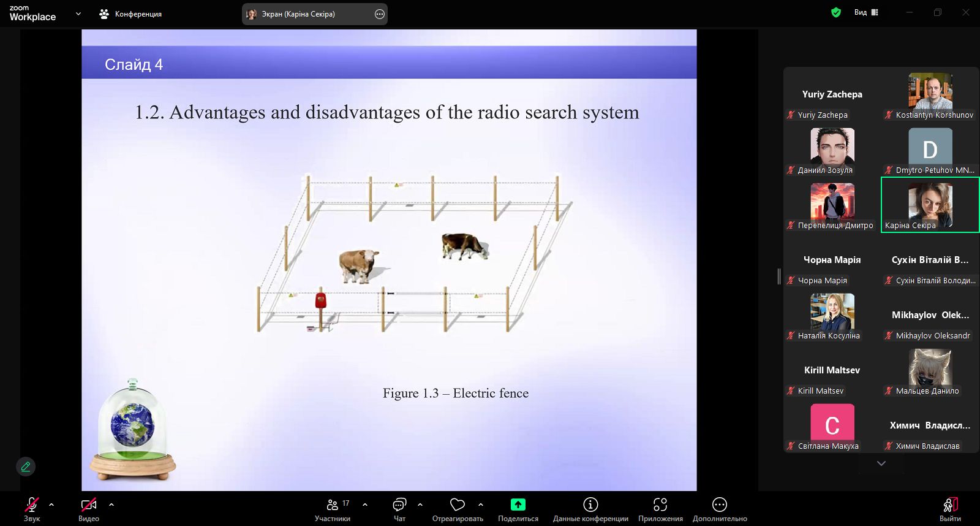The image size is (980, 526).
Task: Click muted mic icon beside Мальцев Данило
Action: (x=889, y=391)
